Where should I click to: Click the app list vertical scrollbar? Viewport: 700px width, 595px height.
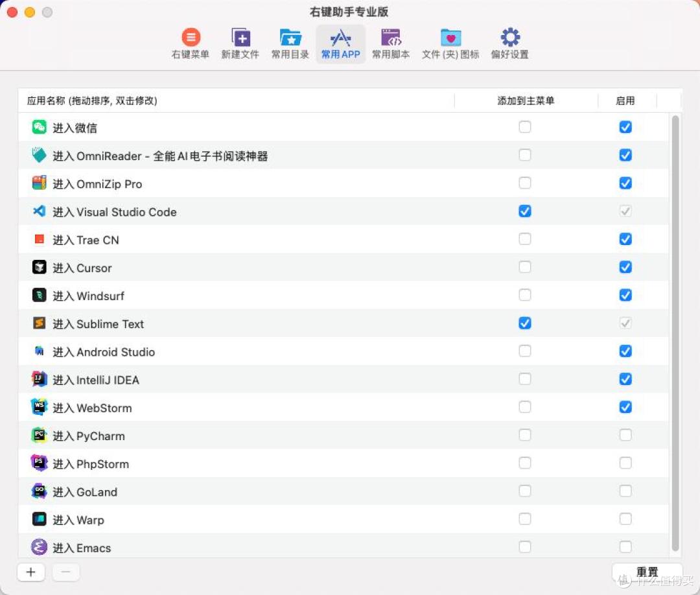(675, 333)
